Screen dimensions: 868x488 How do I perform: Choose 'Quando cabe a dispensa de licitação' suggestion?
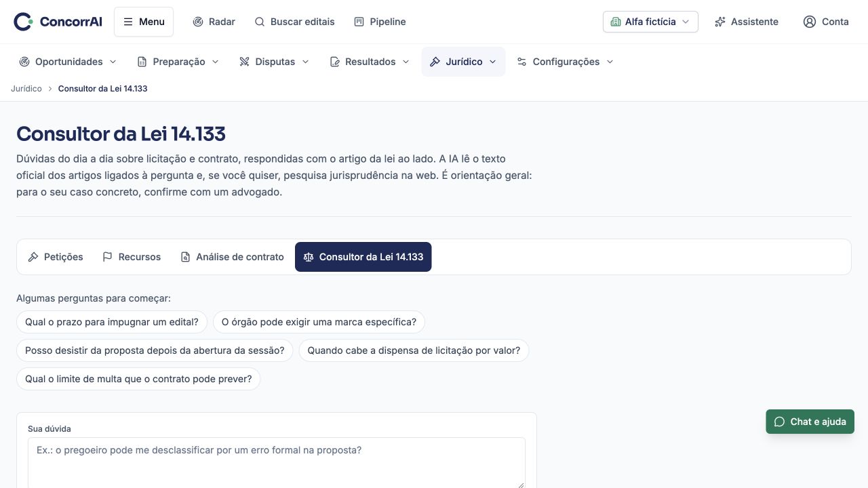(x=414, y=350)
